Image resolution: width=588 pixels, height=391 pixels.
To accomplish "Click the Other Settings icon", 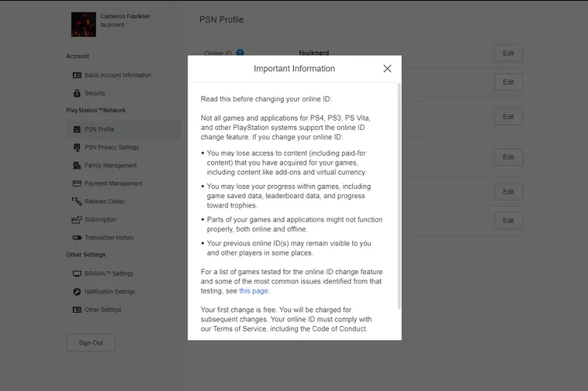I will (x=77, y=310).
